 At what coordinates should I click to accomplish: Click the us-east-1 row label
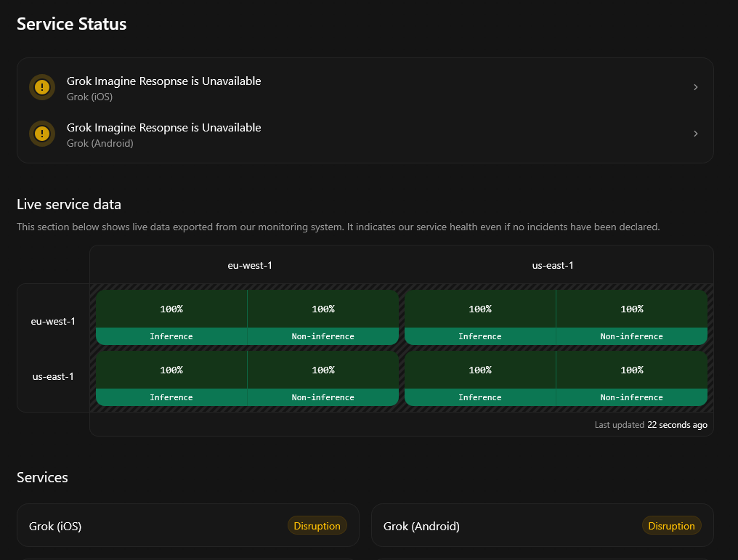(x=53, y=376)
